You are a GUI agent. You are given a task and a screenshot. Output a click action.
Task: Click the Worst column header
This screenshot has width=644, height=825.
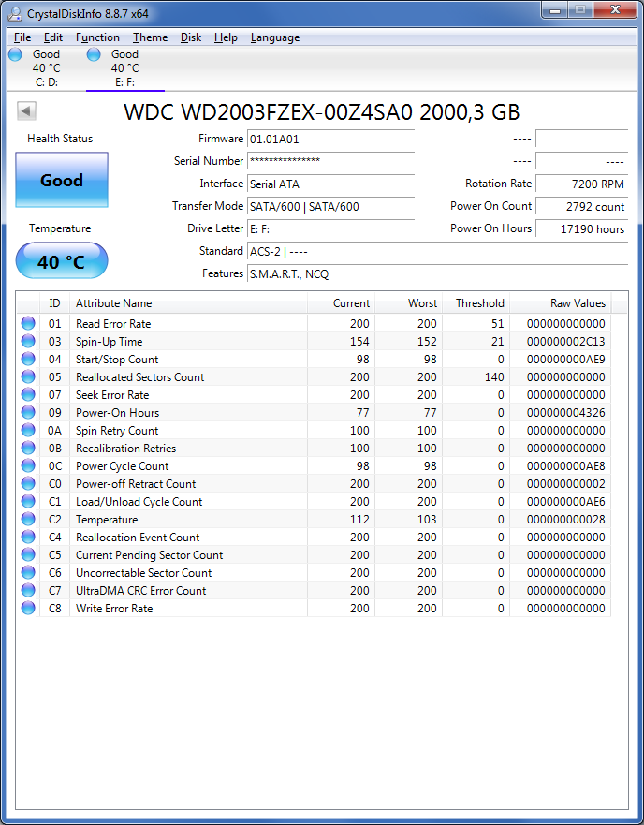pyautogui.click(x=408, y=303)
